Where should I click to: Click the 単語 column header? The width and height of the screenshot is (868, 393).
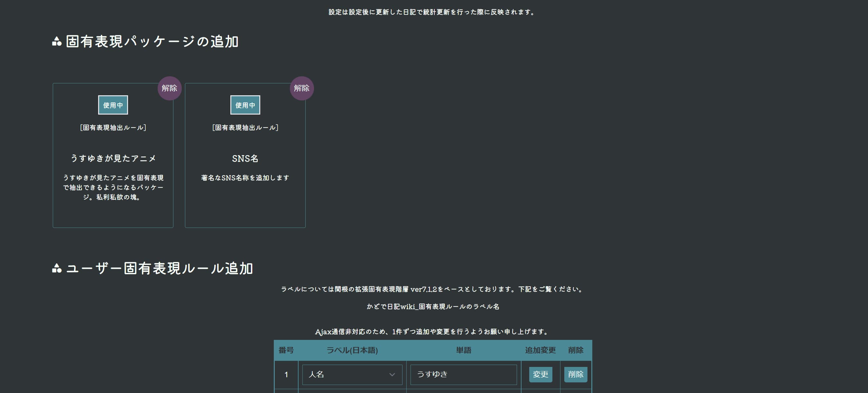[x=463, y=350]
